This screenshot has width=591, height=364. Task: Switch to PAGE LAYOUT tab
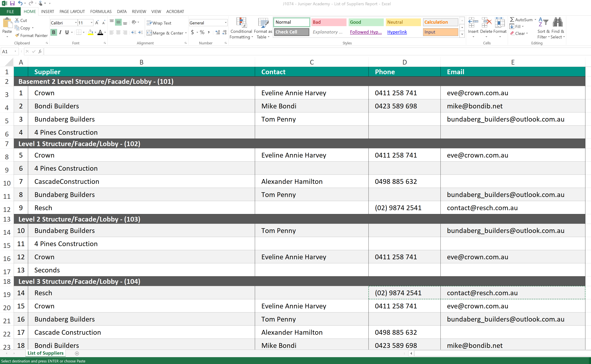click(x=72, y=12)
